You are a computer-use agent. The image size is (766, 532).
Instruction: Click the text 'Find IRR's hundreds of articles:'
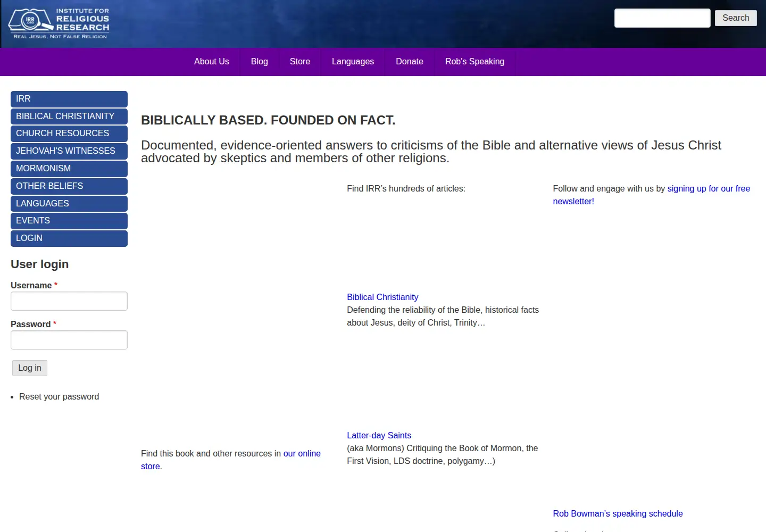pos(406,189)
